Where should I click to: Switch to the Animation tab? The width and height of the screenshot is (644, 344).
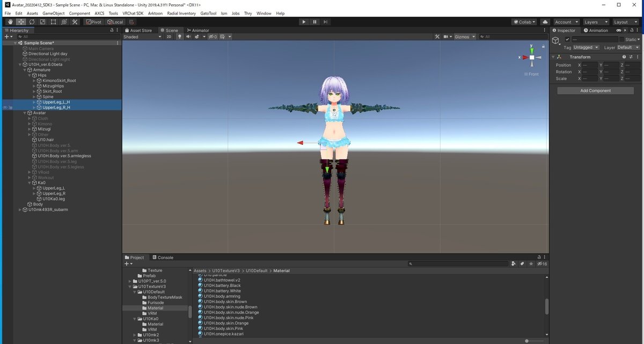[596, 31]
